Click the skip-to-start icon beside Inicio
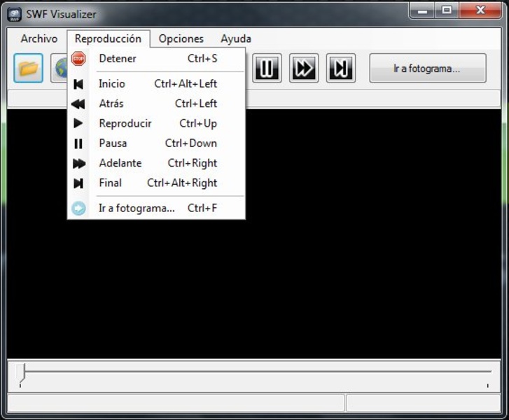509x420 pixels. click(x=78, y=84)
